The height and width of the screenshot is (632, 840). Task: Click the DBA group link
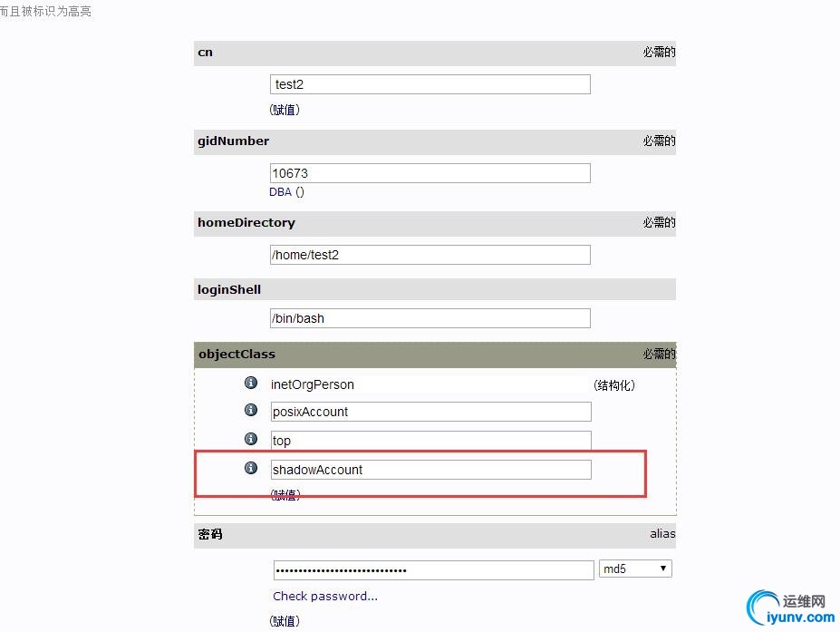point(280,192)
